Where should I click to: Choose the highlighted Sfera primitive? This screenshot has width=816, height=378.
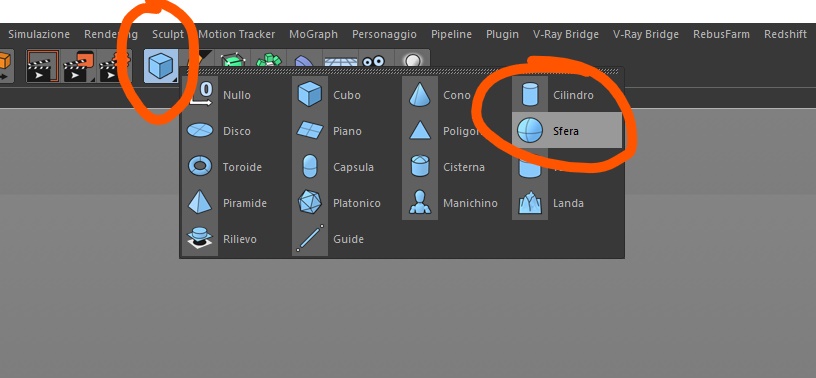click(x=567, y=131)
